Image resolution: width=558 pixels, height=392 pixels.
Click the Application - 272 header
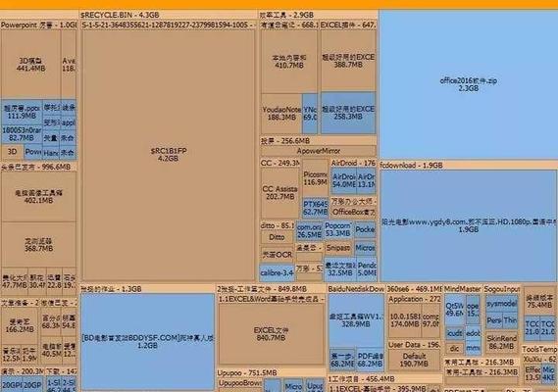(x=414, y=299)
